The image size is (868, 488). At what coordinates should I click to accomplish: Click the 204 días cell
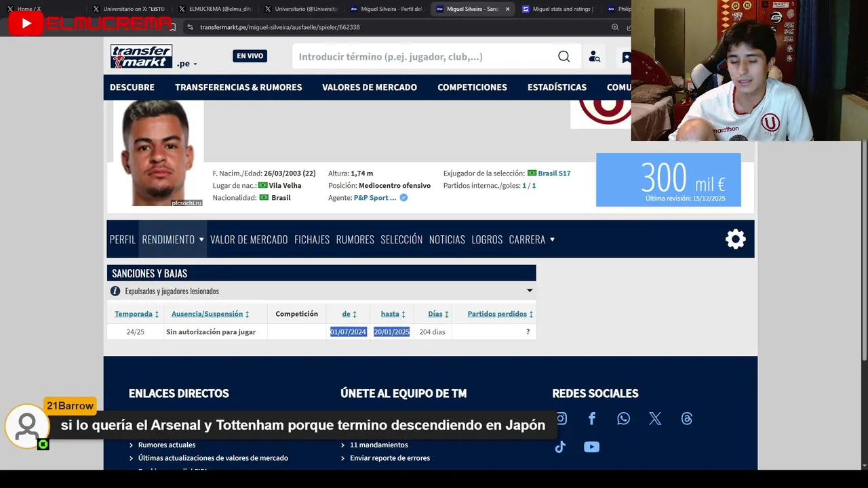point(432,332)
